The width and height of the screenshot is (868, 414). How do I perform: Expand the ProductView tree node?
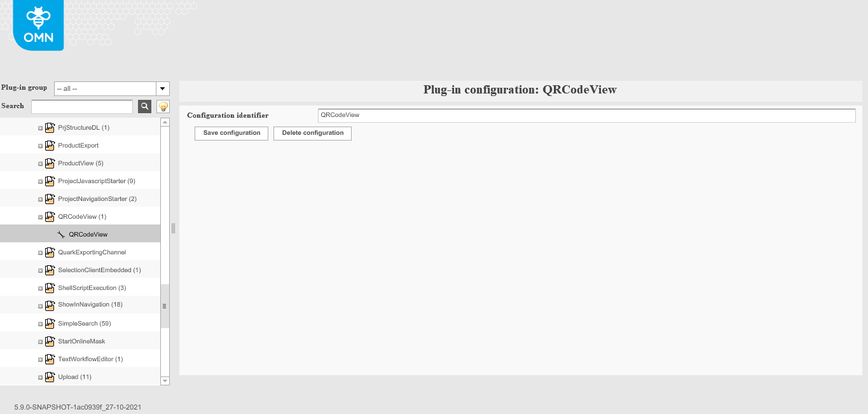click(x=40, y=163)
